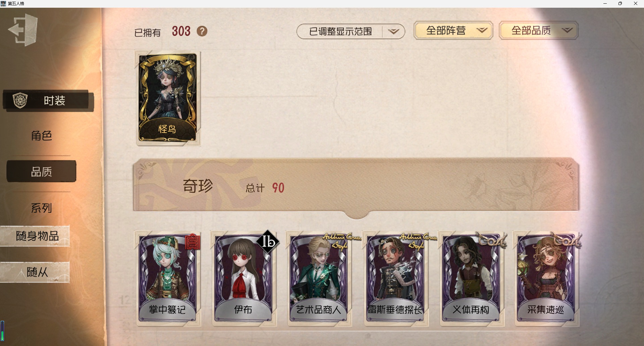Click the exit door icon
Image resolution: width=644 pixels, height=346 pixels.
click(23, 30)
